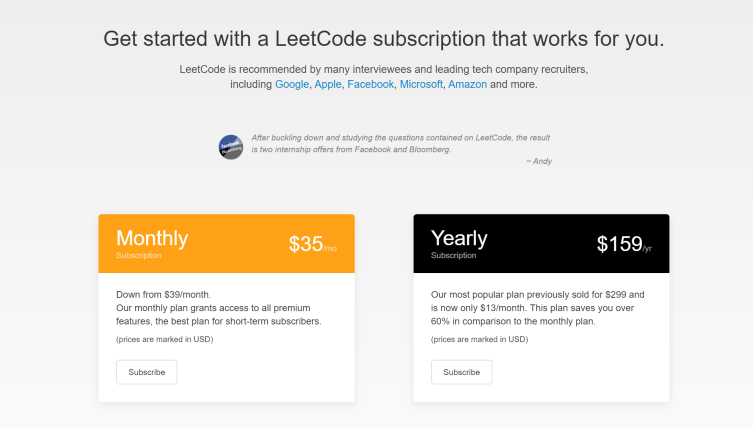Click the 'Yearly' plan title text
This screenshot has height=428, width=753.
coord(459,238)
